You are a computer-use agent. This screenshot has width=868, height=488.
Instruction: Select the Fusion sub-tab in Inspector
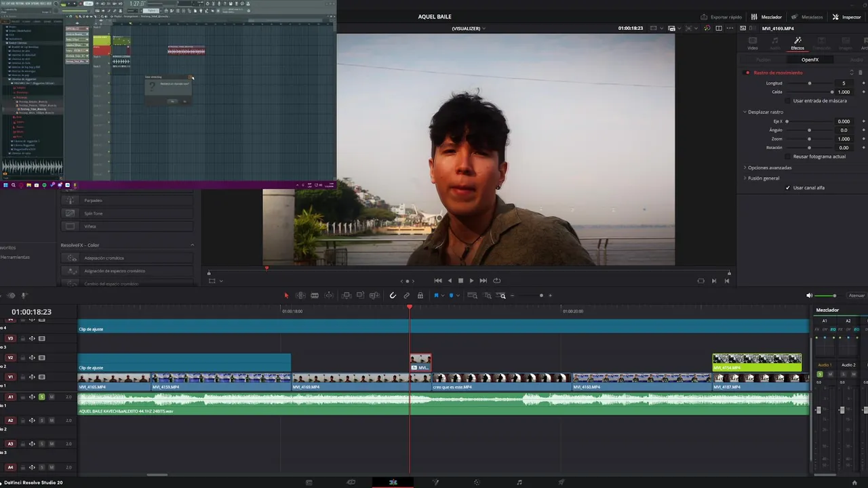click(763, 60)
